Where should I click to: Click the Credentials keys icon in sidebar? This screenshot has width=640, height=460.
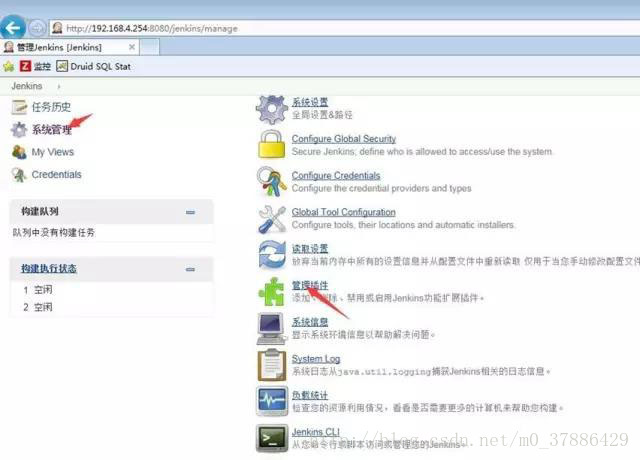pyautogui.click(x=19, y=175)
